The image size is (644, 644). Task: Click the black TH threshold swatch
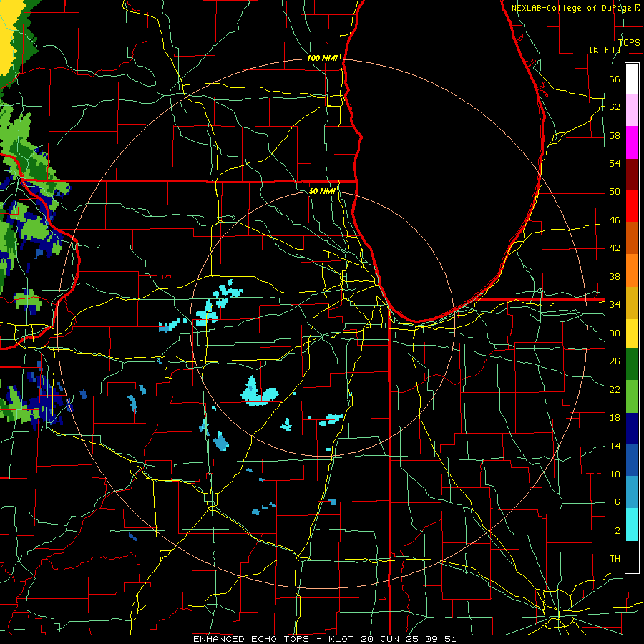pos(632,557)
